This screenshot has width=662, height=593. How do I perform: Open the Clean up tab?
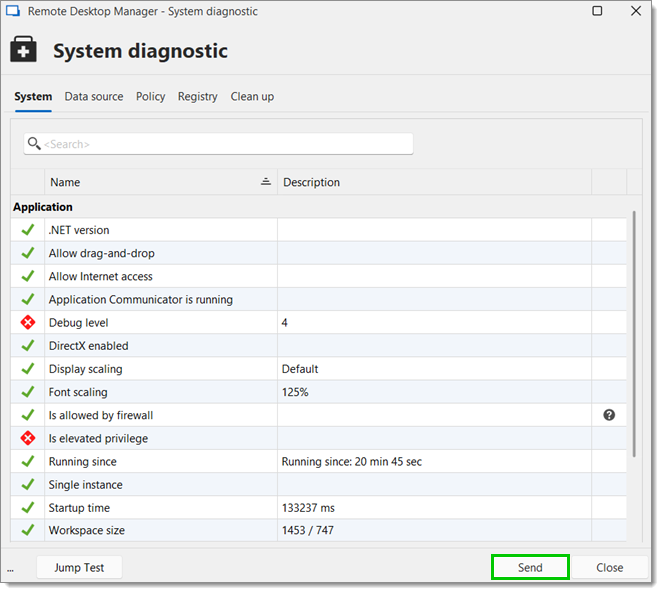coord(252,97)
